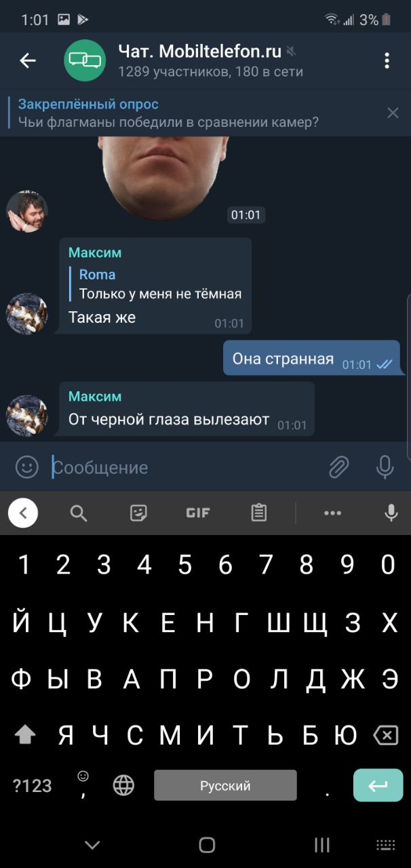
Task: Hide keyboard with the down chevron
Action: pos(92,845)
